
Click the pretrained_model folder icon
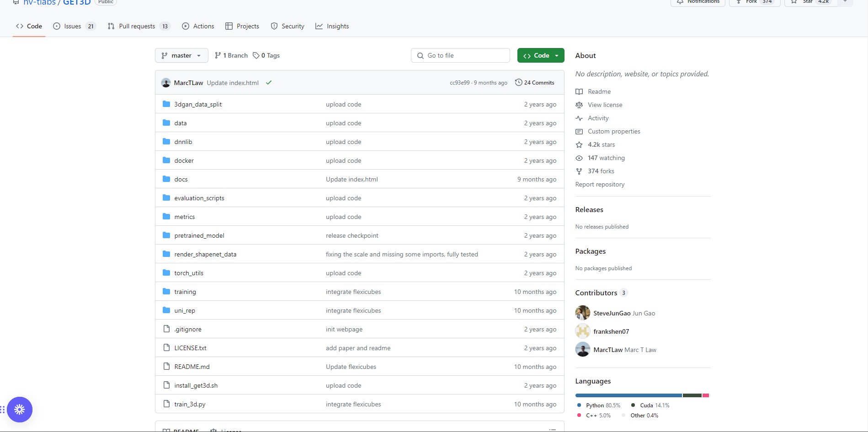[166, 235]
